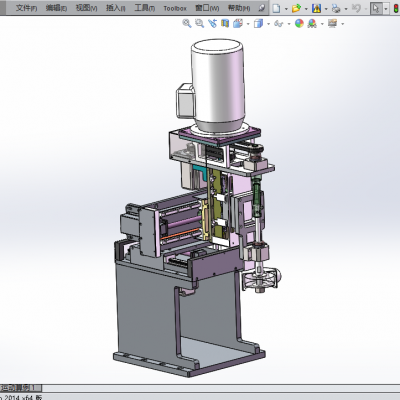Open the Toolbox menu

pos(175,8)
